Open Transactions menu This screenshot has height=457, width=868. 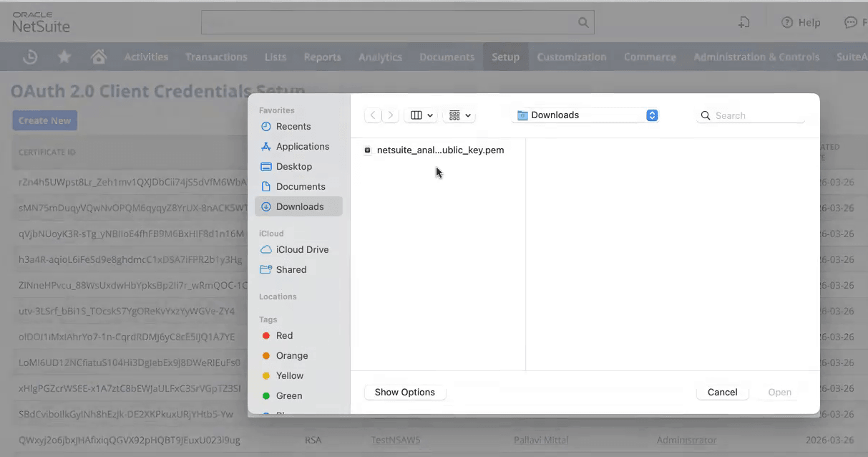216,57
